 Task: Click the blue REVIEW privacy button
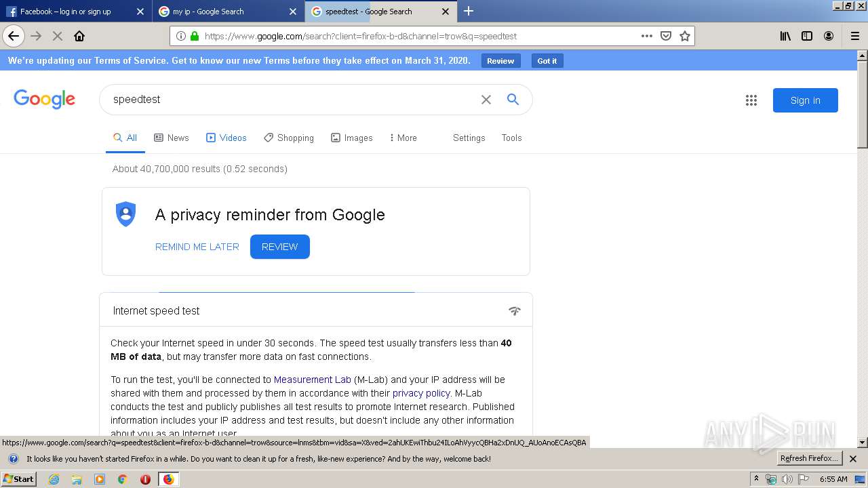(x=280, y=247)
